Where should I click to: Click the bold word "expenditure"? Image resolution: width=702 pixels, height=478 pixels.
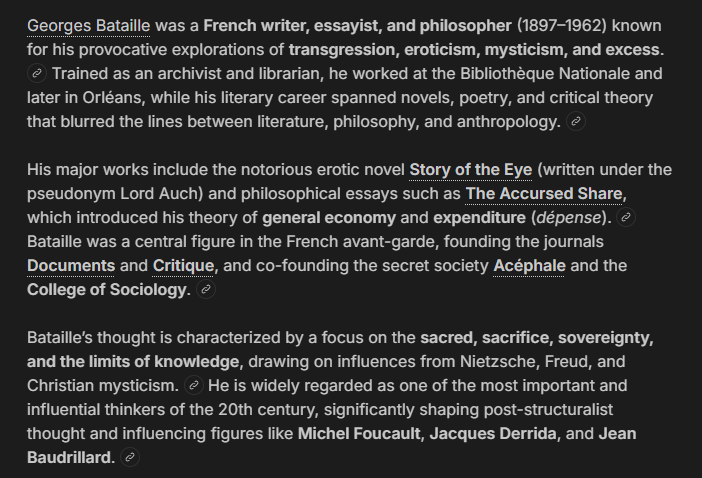479,218
